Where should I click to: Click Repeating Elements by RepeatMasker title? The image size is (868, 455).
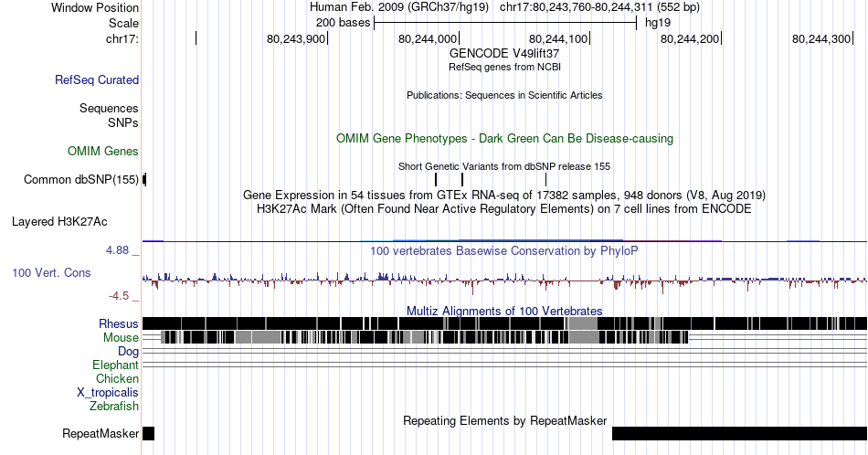[x=504, y=420]
